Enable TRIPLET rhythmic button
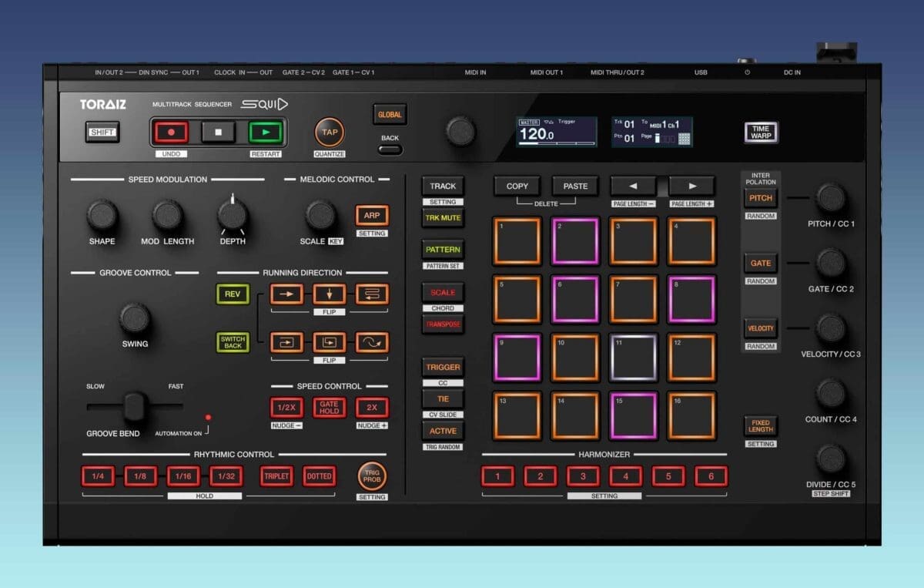Screen dimensions: 924x588 point(276,476)
